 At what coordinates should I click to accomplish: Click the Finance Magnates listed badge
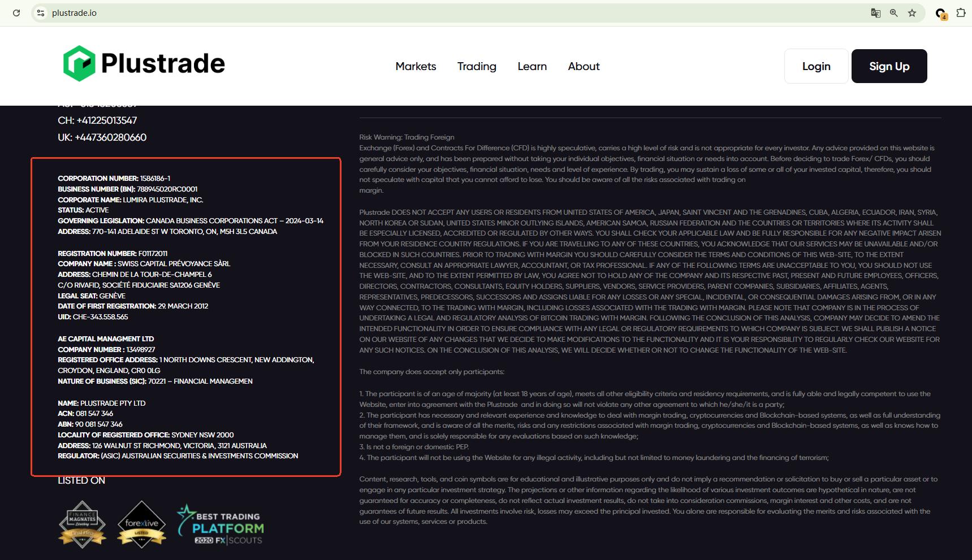82,524
